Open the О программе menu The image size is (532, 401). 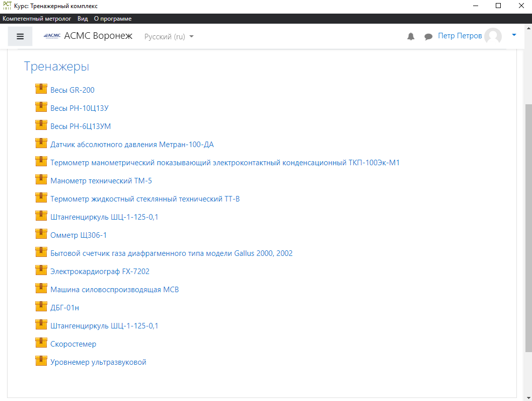point(113,19)
